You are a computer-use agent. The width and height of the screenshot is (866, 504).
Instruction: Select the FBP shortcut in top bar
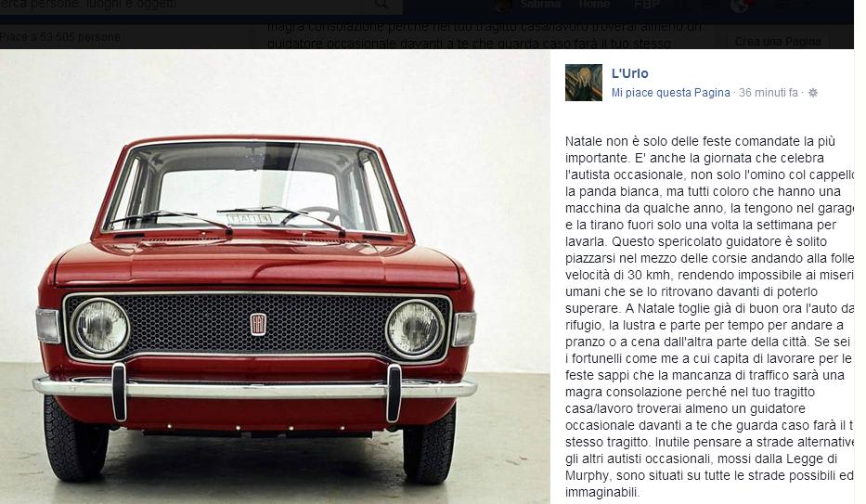[646, 5]
